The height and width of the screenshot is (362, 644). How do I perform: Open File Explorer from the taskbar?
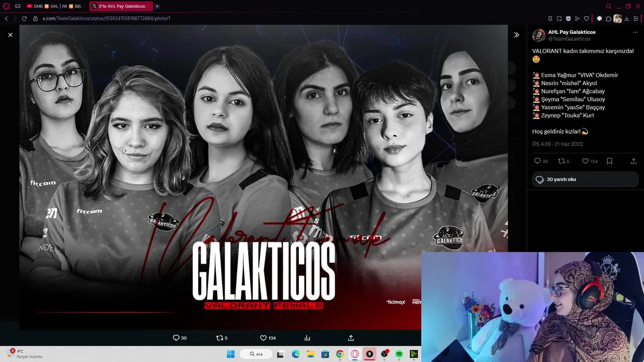[x=310, y=354]
